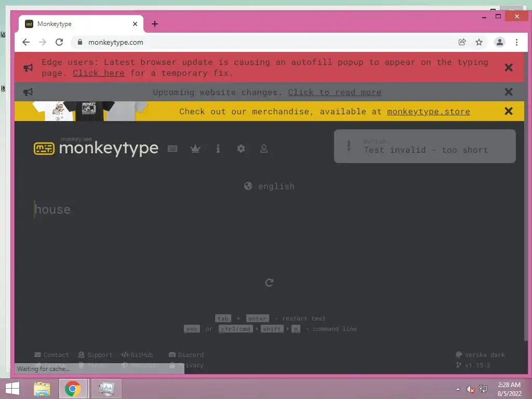This screenshot has height=399, width=532.
Task: Open the leaderboards crown icon
Action: coord(195,149)
